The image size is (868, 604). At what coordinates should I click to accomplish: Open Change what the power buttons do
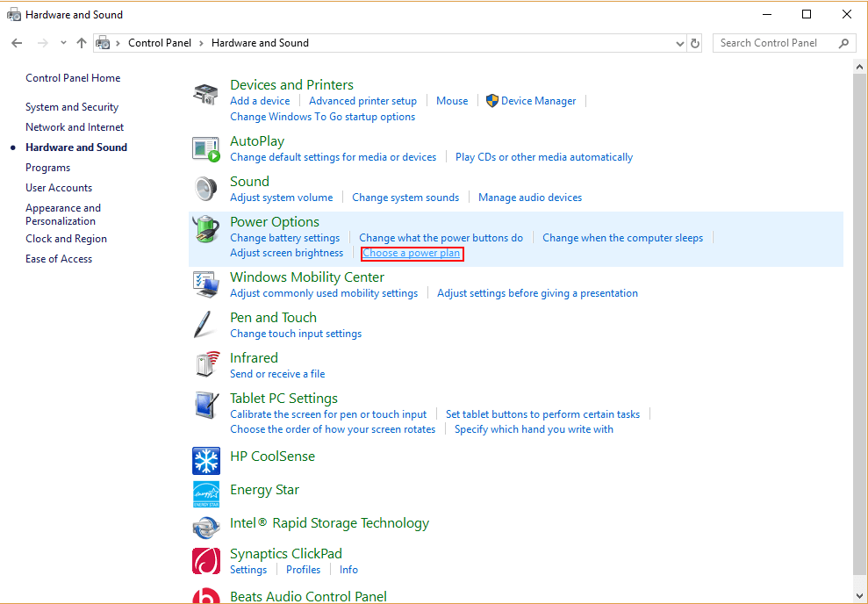(441, 238)
